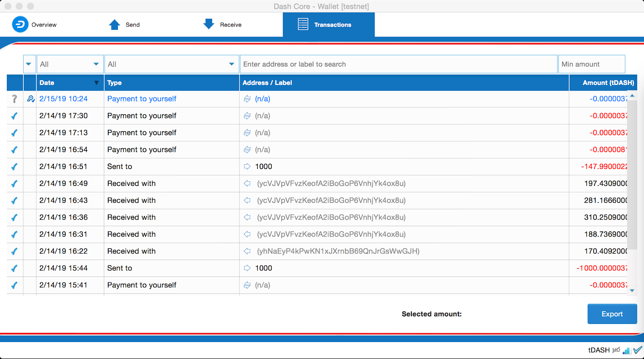The width and height of the screenshot is (644, 359).
Task: Open the transaction type All dropdown
Action: pos(172,64)
